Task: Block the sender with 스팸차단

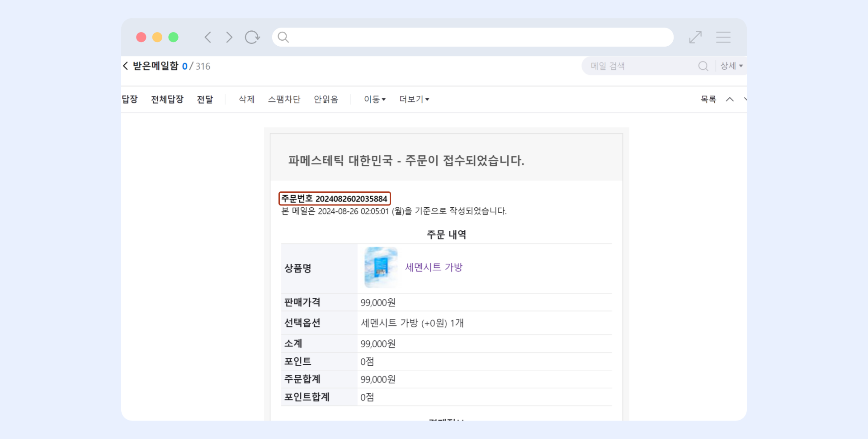Action: [284, 99]
